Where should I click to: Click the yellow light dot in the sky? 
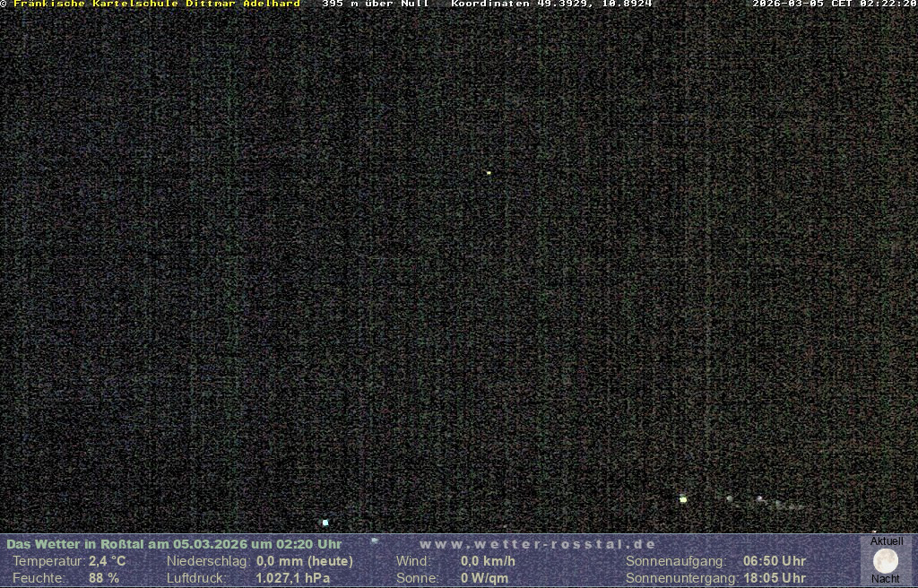tap(489, 172)
